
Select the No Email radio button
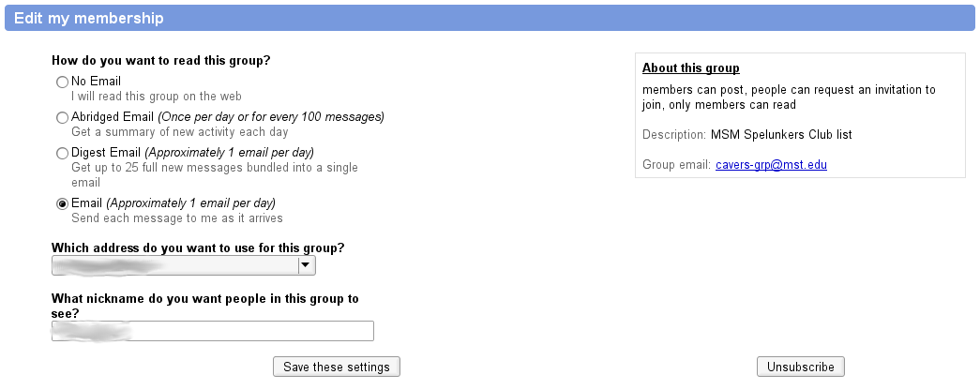(62, 82)
